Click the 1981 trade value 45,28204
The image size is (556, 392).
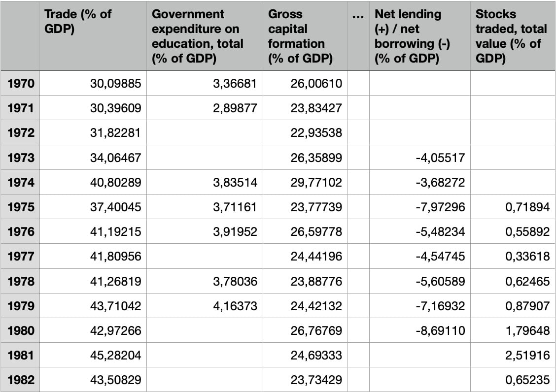[93, 355]
